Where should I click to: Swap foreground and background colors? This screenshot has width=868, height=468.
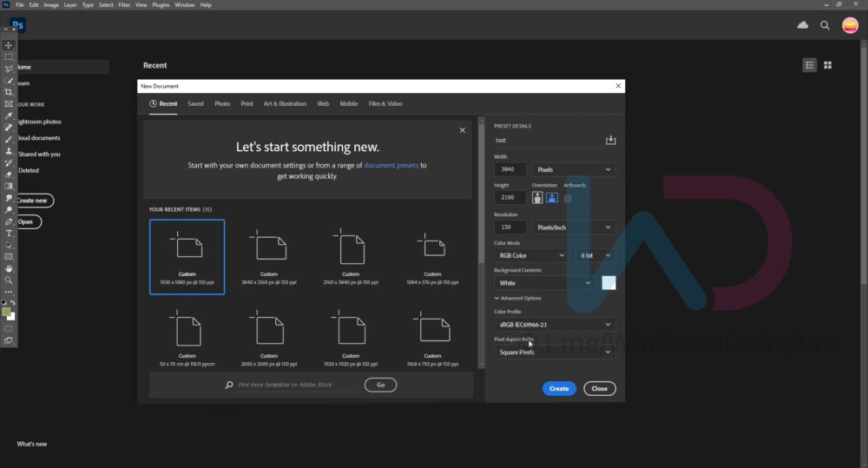(13, 303)
